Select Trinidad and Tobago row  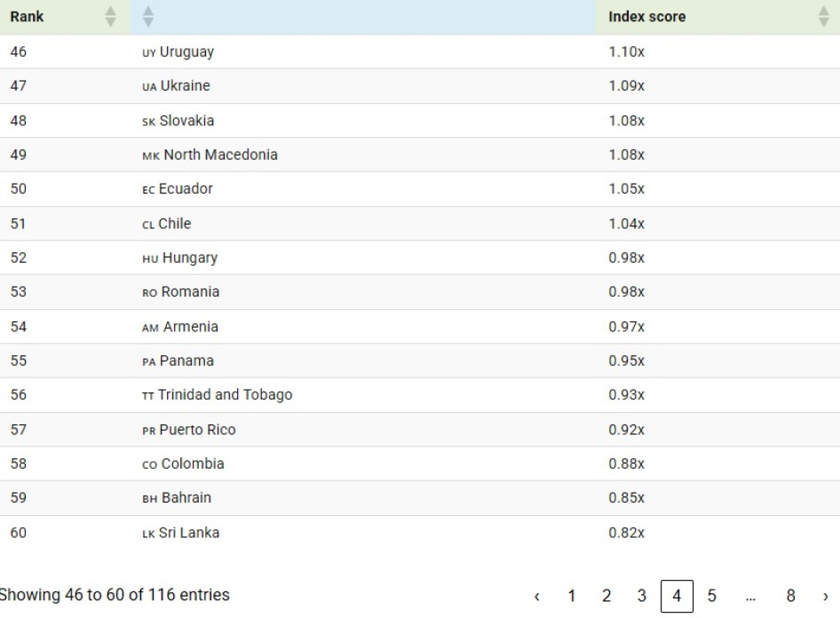tap(225, 395)
